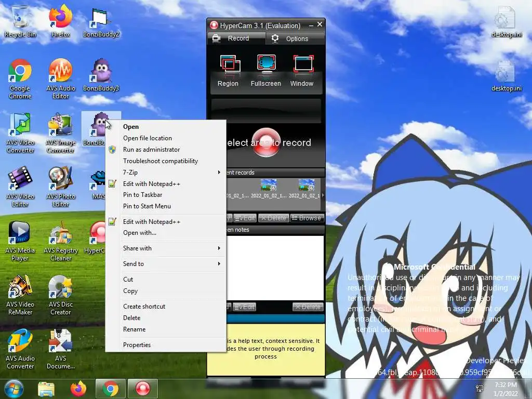Select the AVS Video Editor desktop icon

(x=20, y=187)
